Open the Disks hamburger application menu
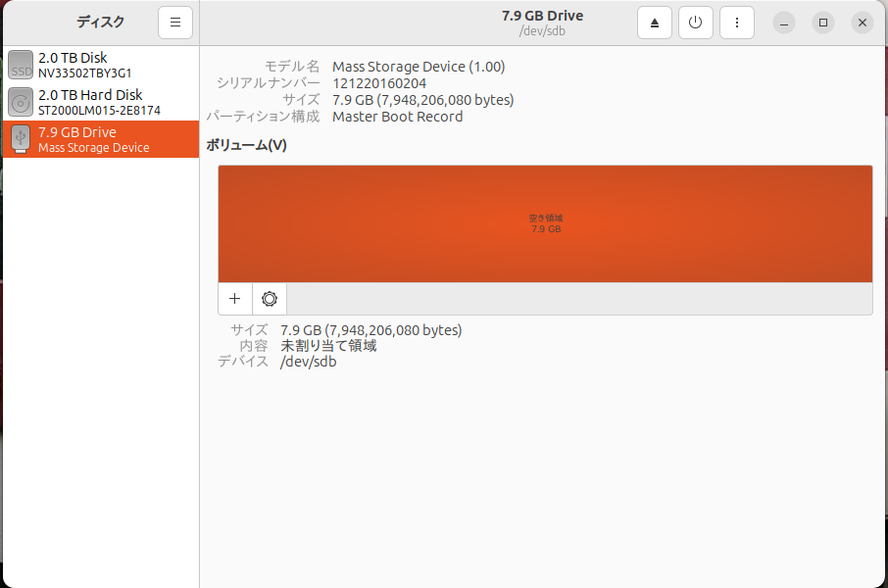The height and width of the screenshot is (588, 888). pyautogui.click(x=175, y=23)
